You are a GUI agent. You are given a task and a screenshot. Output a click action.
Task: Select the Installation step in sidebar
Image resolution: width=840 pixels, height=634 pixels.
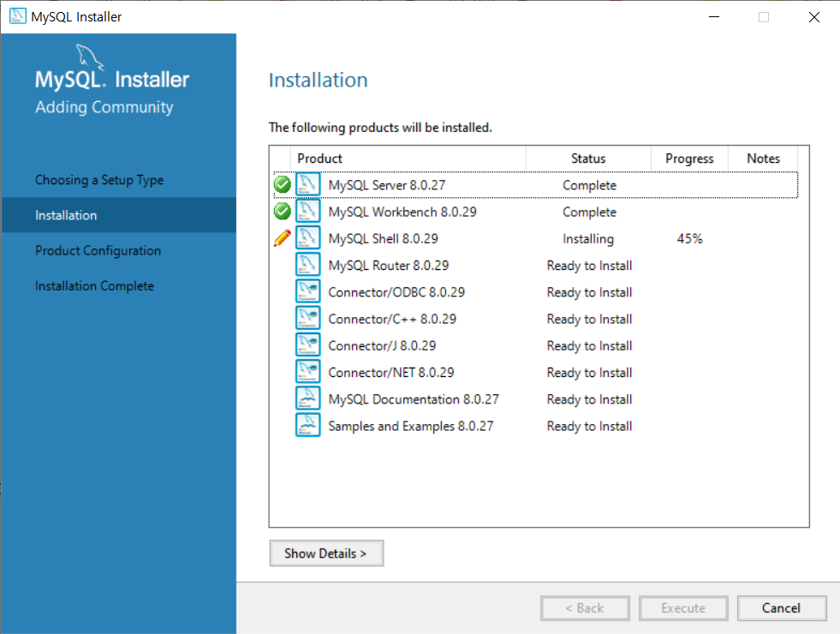click(118, 215)
